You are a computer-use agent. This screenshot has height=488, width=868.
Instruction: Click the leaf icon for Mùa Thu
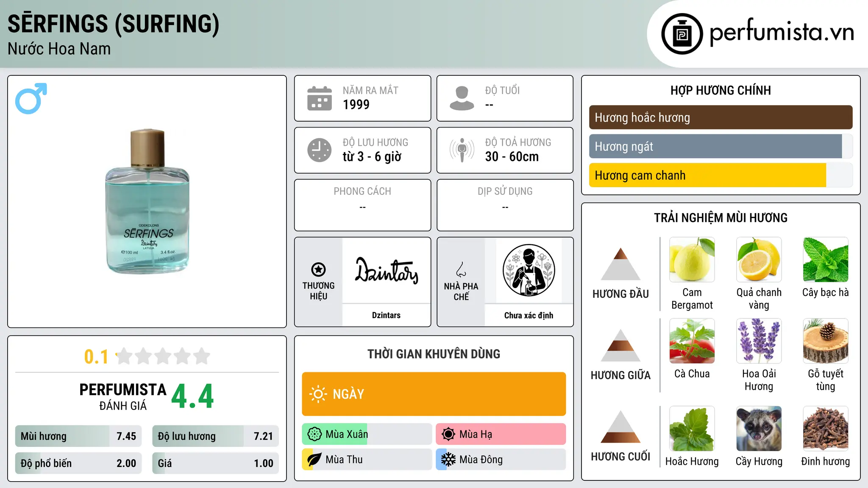coord(314,460)
